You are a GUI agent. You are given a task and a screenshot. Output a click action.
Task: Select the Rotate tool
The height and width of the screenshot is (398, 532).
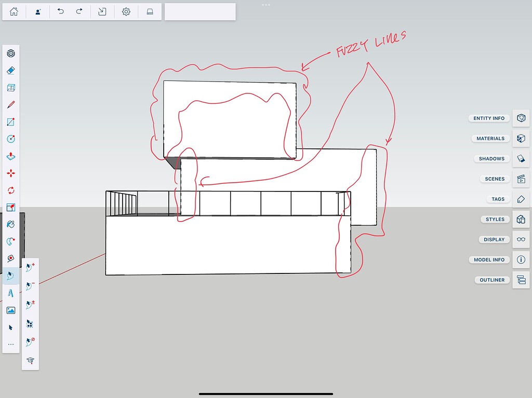coord(11,190)
